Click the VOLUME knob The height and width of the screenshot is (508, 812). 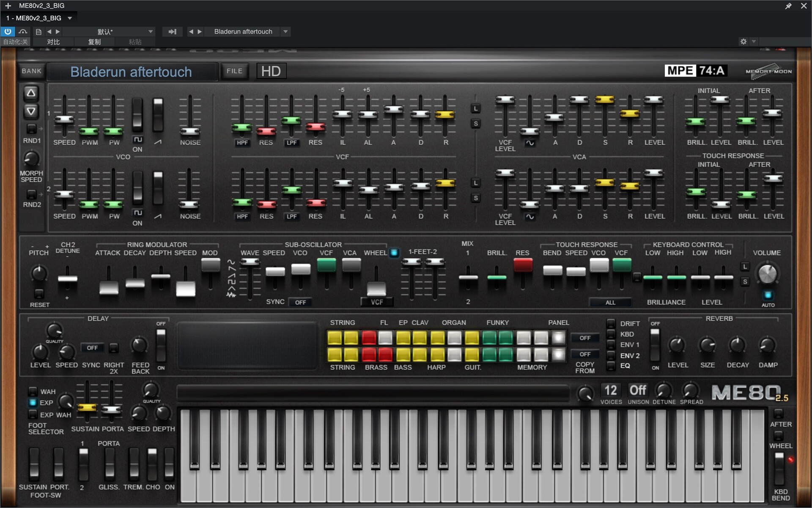click(767, 274)
